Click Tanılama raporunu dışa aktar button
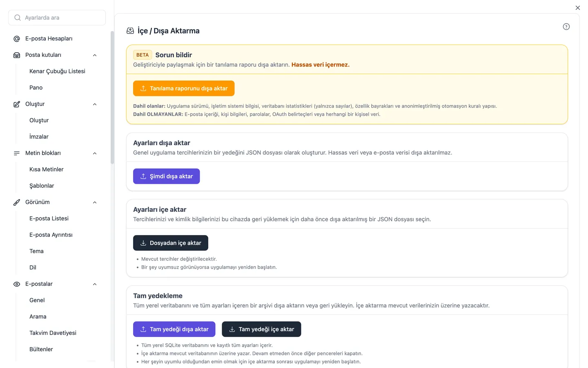 tap(184, 88)
